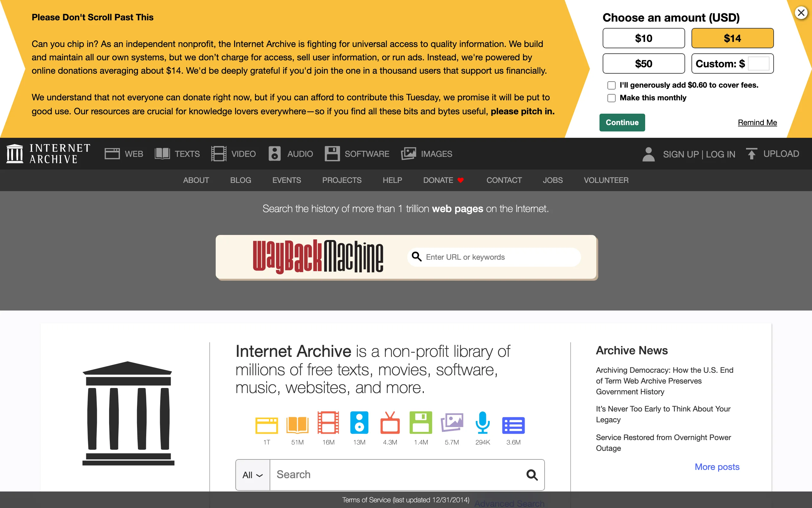The image size is (812, 508).
Task: Focus the Wayback Machine URL search field
Action: (494, 257)
